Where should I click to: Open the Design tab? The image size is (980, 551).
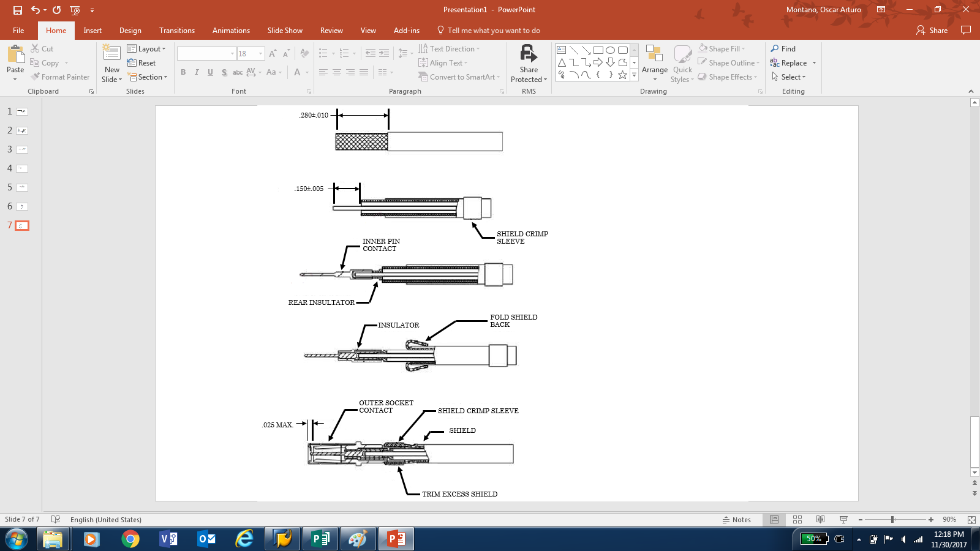coord(130,31)
